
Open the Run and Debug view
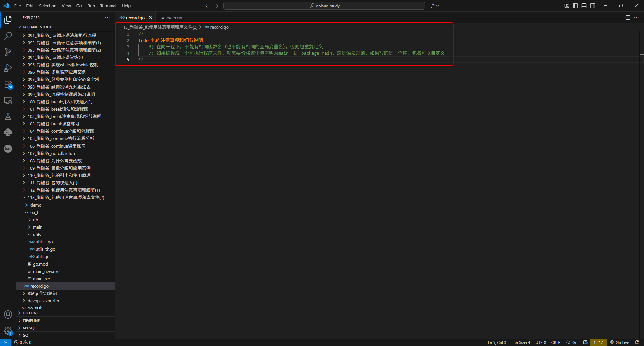pos(8,68)
